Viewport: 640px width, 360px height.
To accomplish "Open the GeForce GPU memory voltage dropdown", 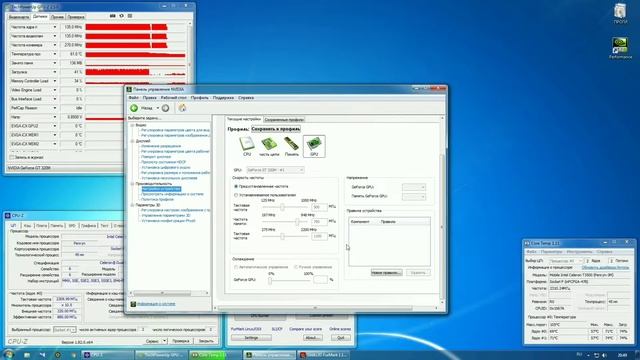I will [x=414, y=196].
